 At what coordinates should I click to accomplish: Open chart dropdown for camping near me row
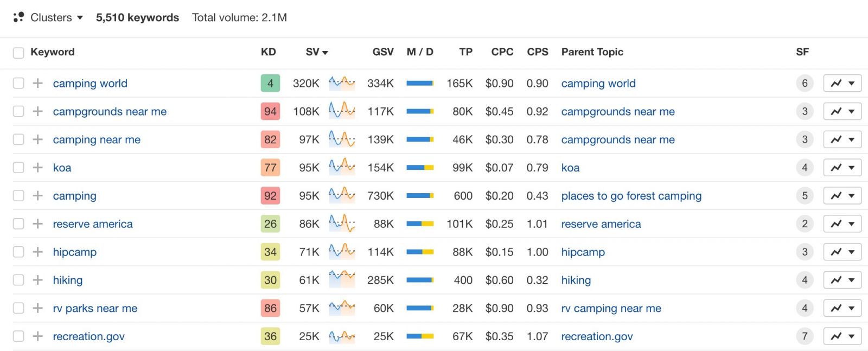843,139
